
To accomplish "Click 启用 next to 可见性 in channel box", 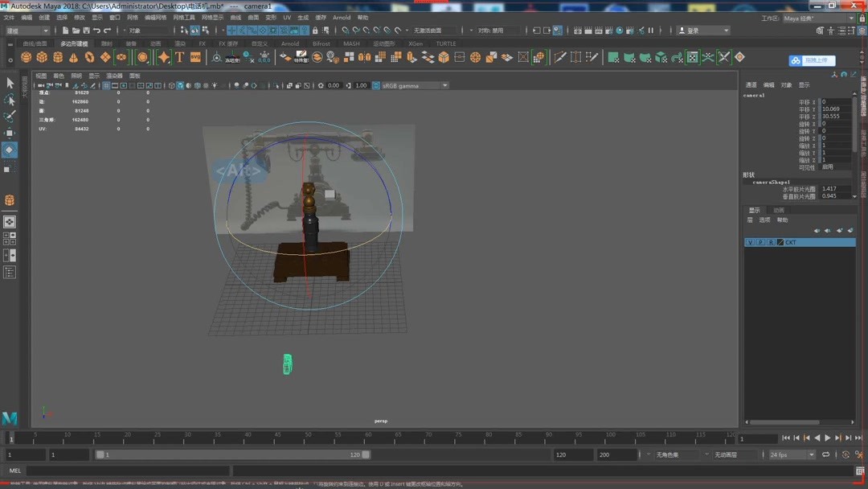I will tap(827, 167).
